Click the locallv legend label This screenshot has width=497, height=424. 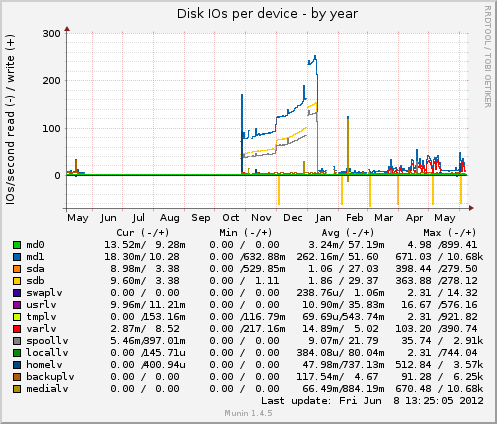click(47, 353)
